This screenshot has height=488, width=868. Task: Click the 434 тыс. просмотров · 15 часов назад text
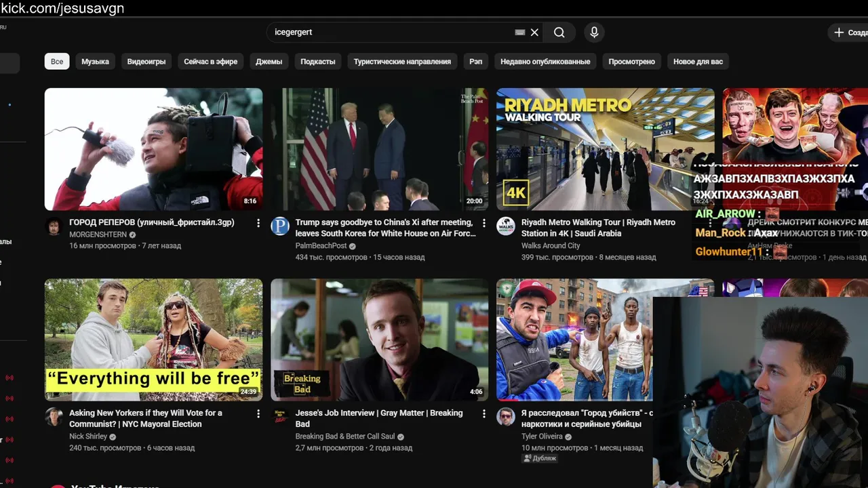click(359, 257)
